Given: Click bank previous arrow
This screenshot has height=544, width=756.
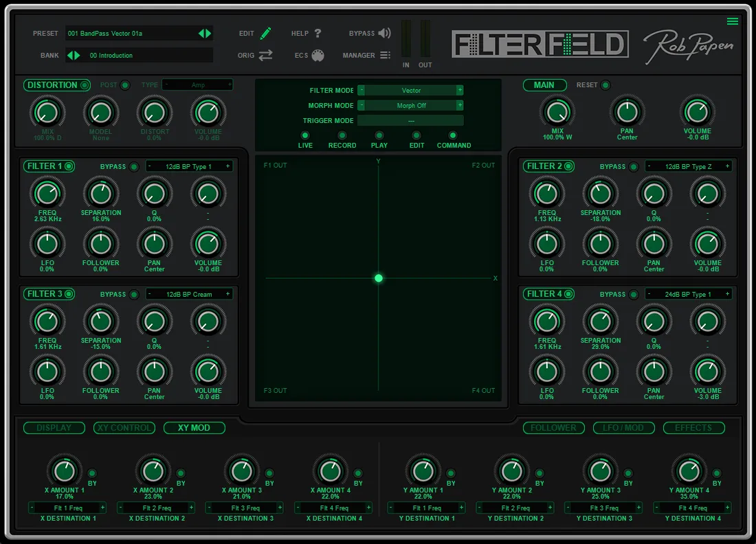Looking at the screenshot, I should click(70, 56).
